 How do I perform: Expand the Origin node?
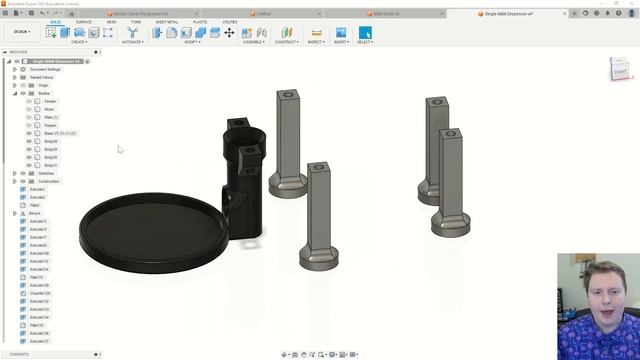pyautogui.click(x=15, y=85)
